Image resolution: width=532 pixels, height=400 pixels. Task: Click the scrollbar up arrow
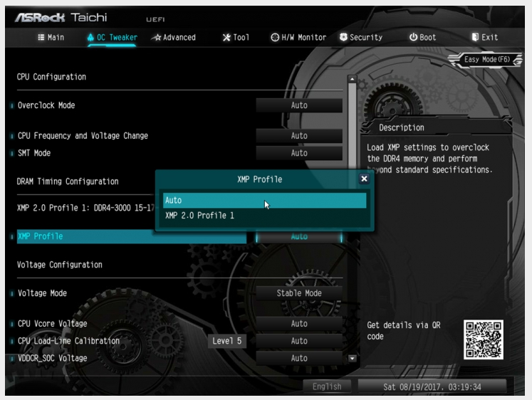[x=353, y=79]
